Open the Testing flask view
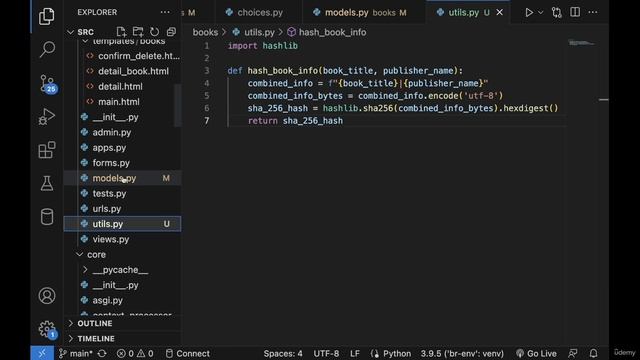640x360 pixels. [47, 183]
